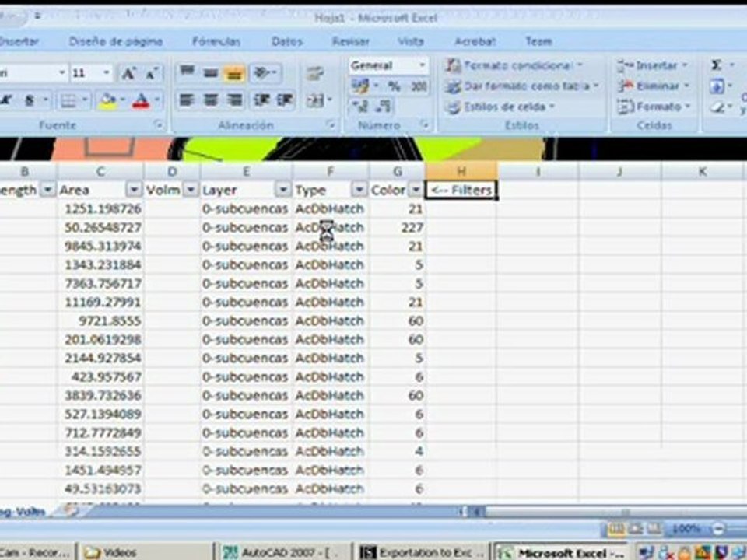
Task: Open font size 11 dropdown
Action: click(x=107, y=73)
